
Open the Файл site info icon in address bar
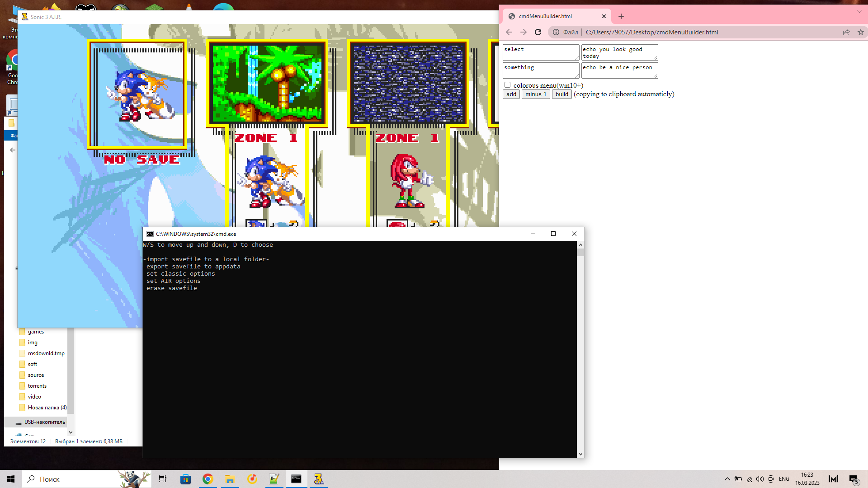point(555,32)
